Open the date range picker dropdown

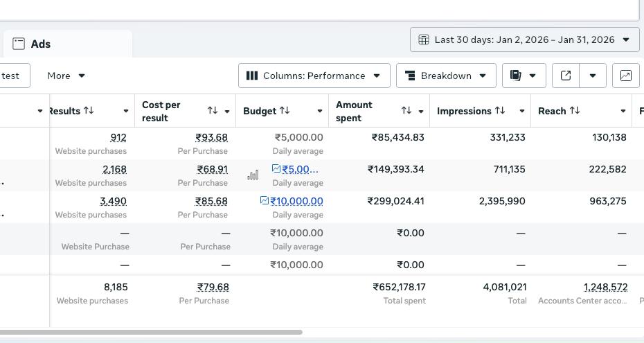click(524, 39)
